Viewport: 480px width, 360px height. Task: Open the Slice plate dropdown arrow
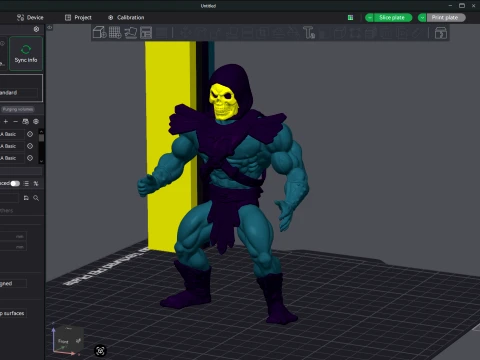pyautogui.click(x=369, y=18)
